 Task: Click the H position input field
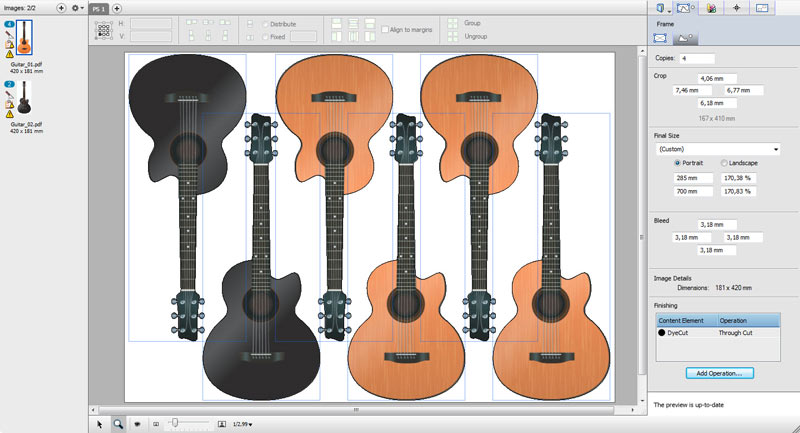(151, 23)
